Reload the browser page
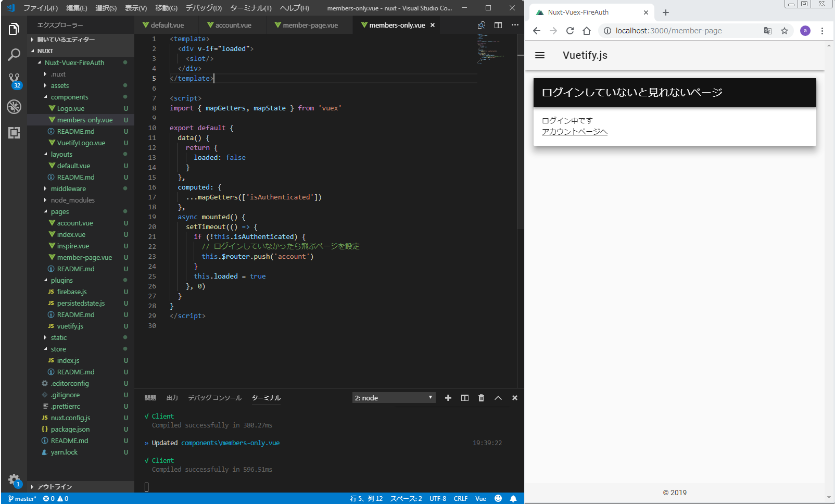Screen dimensions: 835x504 click(570, 31)
